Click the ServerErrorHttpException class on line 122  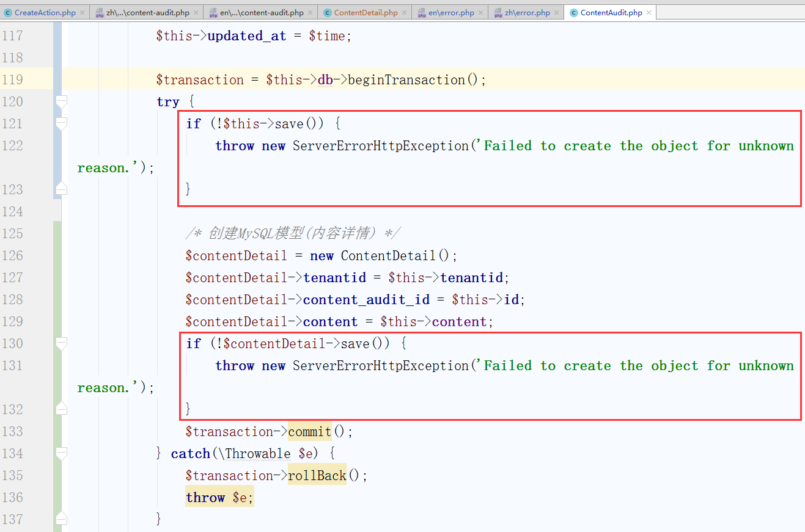(x=380, y=146)
